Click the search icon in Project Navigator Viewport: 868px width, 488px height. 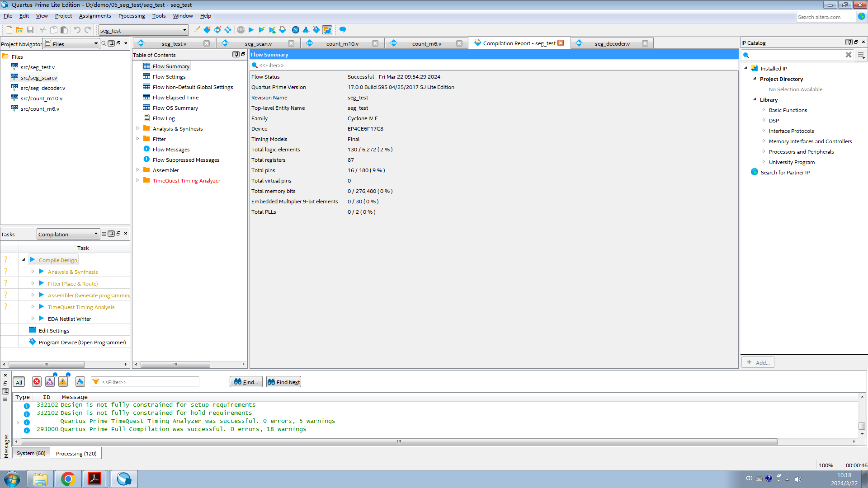(x=104, y=43)
